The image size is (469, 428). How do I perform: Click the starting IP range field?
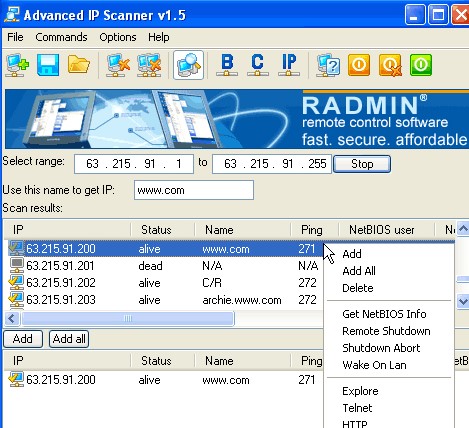[x=134, y=164]
